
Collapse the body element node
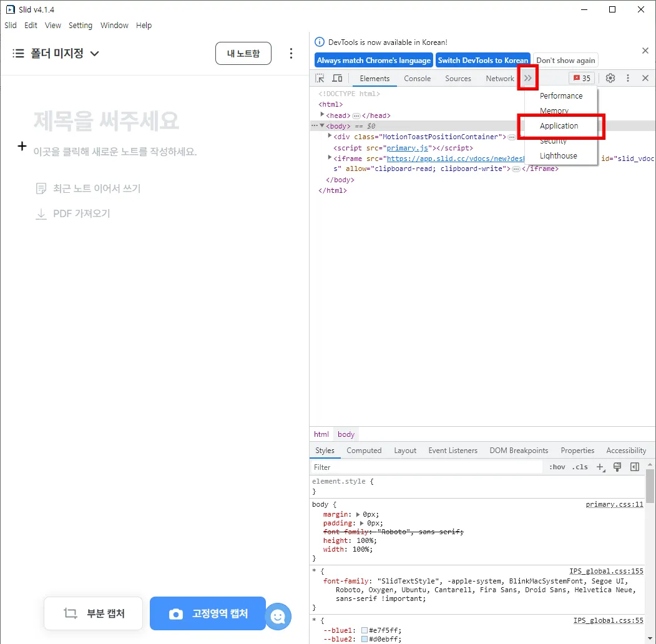(x=322, y=125)
